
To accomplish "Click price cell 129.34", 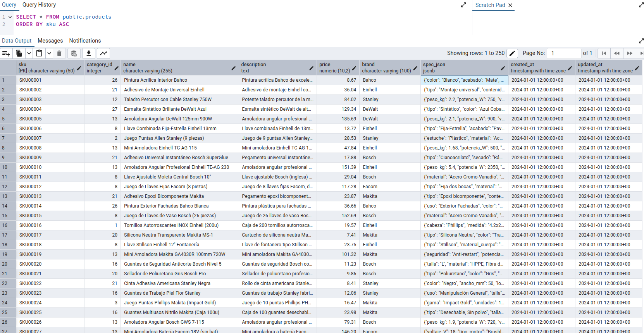I will [x=338, y=109].
